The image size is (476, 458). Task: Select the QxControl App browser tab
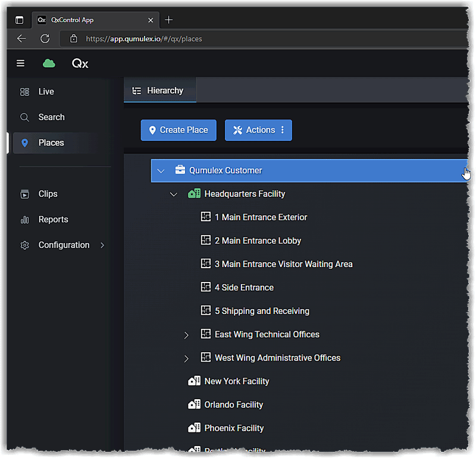pos(96,20)
